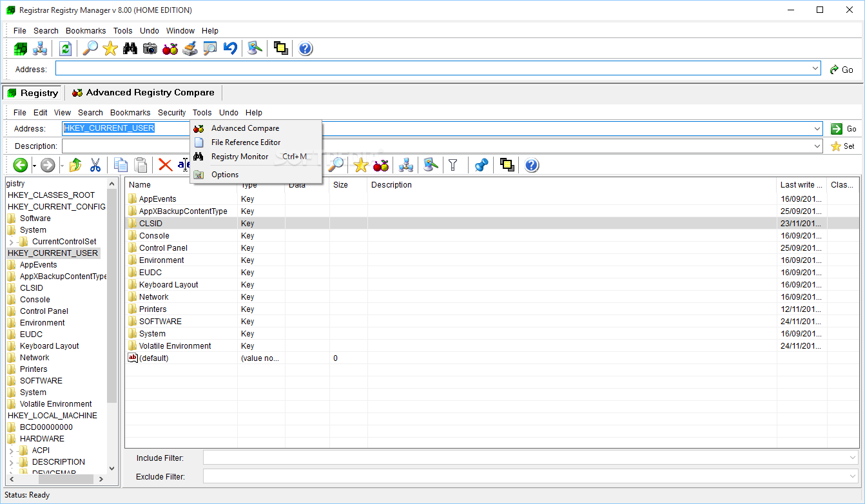The height and width of the screenshot is (504, 865).
Task: Select the Control Panel row in the list
Action: click(x=491, y=248)
